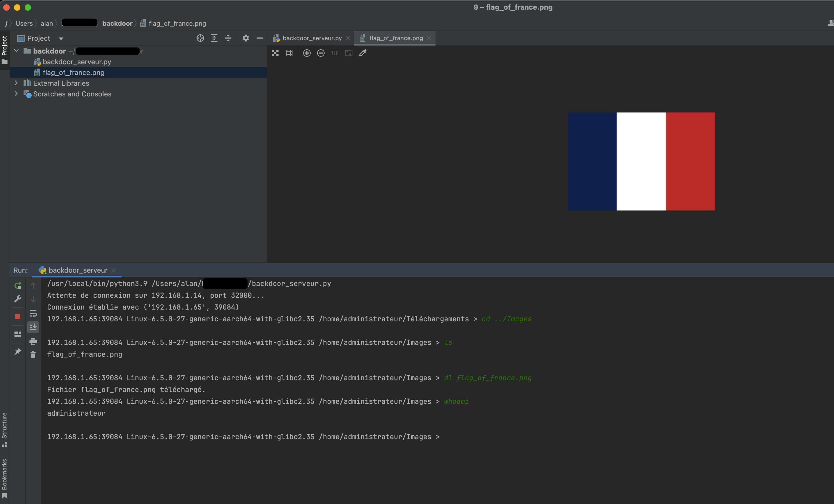
Task: Click the red Stop process button
Action: pos(18,317)
